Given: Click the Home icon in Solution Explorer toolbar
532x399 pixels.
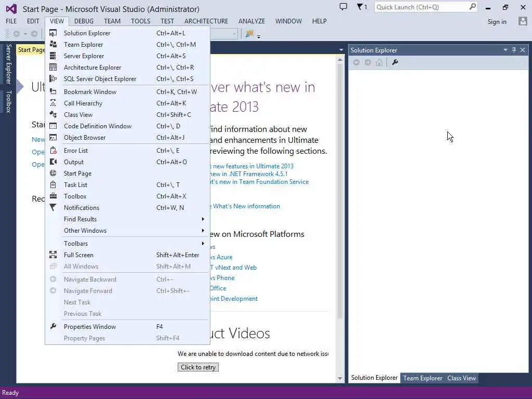Looking at the screenshot, I should [379, 62].
